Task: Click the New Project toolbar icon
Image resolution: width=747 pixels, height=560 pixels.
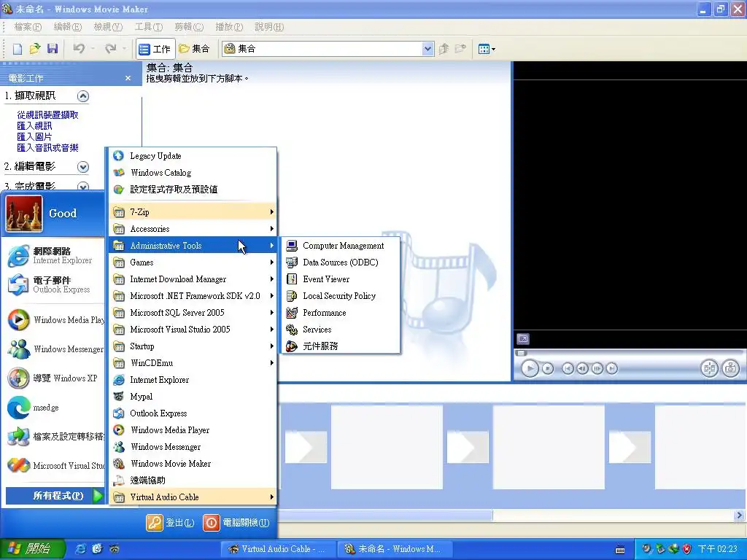Action: click(x=18, y=49)
